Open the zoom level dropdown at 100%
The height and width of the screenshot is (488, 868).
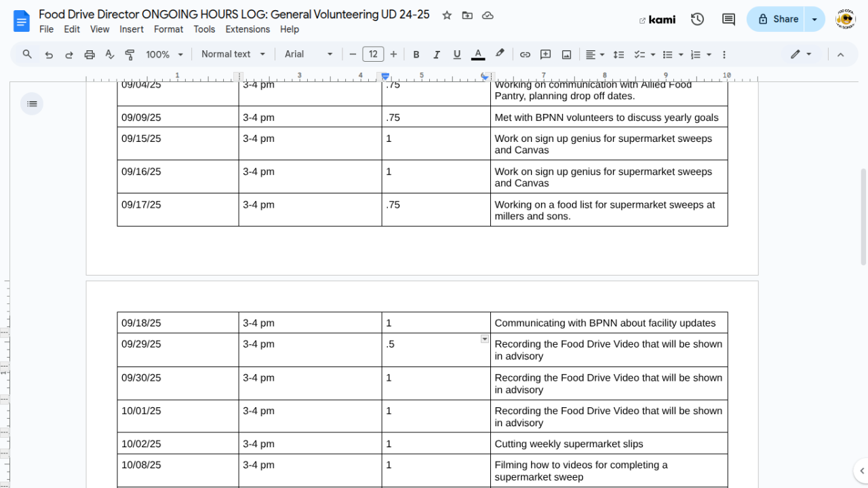click(165, 54)
